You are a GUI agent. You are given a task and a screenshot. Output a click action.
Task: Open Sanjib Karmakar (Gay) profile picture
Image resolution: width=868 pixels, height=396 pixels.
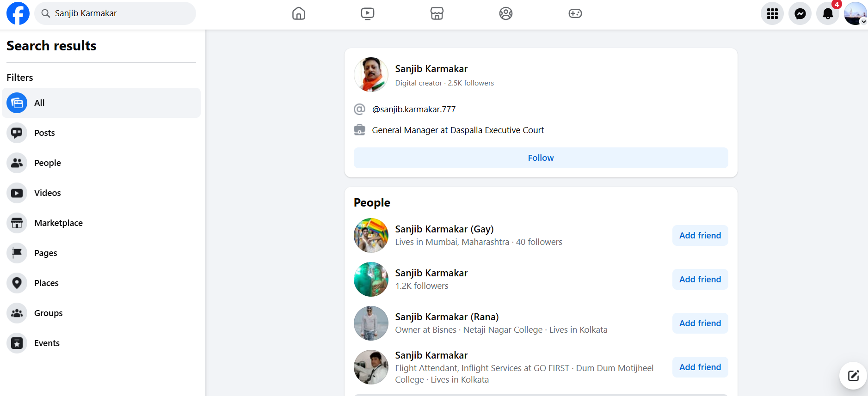coord(371,236)
